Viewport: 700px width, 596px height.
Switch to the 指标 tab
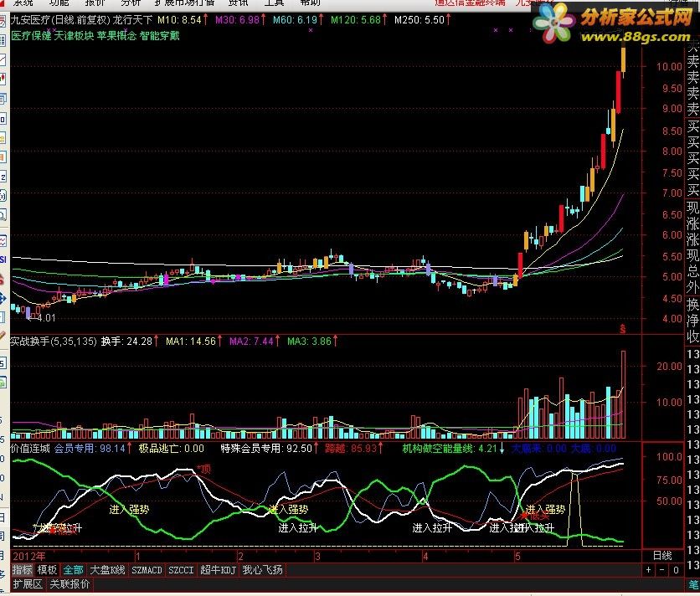23,570
